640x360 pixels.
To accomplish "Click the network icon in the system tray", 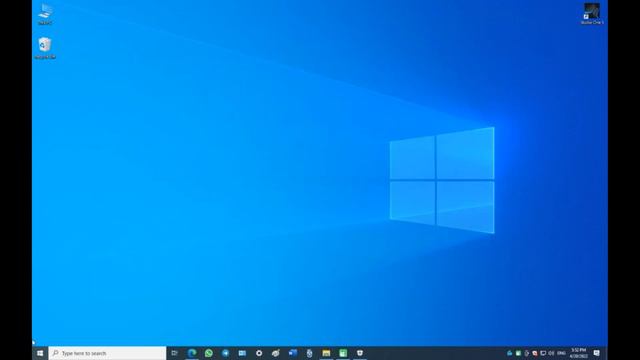I will [x=543, y=353].
